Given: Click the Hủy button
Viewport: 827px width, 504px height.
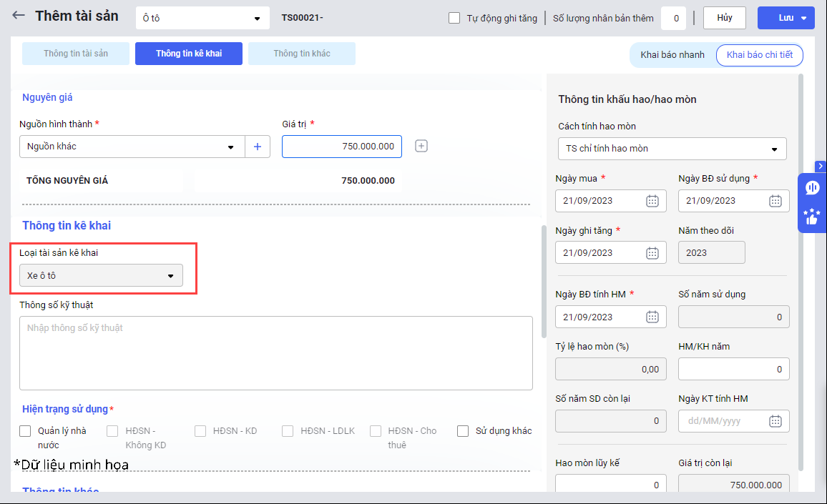Looking at the screenshot, I should click(724, 18).
